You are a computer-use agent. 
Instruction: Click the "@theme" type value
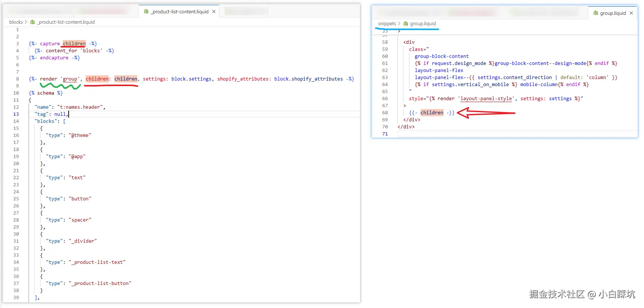80,135
